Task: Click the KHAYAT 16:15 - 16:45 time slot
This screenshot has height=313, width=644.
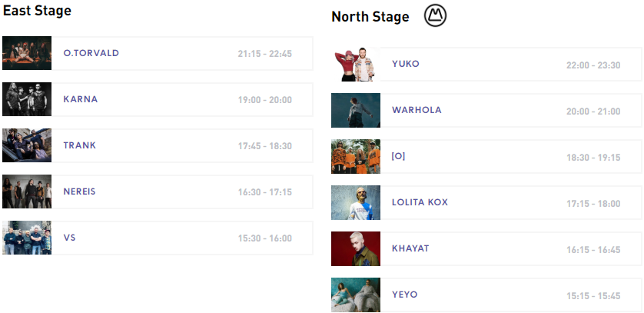Action: coord(593,250)
